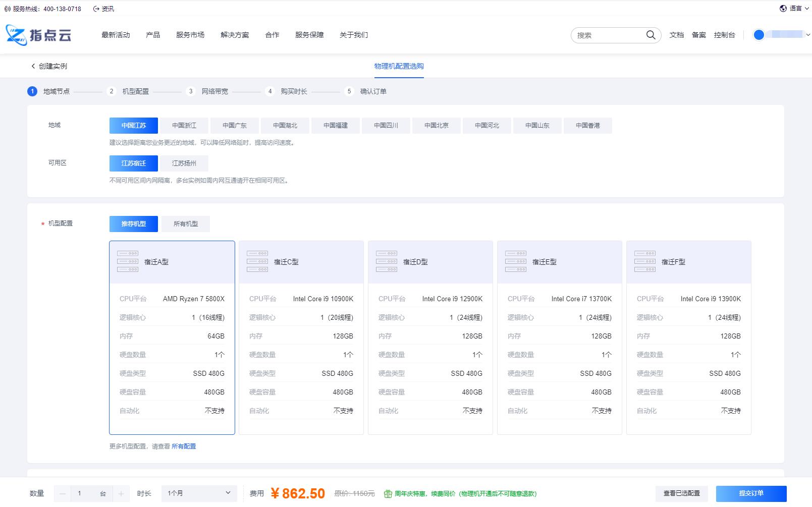Select the 宿迁C型 machine card title
Image resolution: width=812 pixels, height=507 pixels.
(x=286, y=262)
